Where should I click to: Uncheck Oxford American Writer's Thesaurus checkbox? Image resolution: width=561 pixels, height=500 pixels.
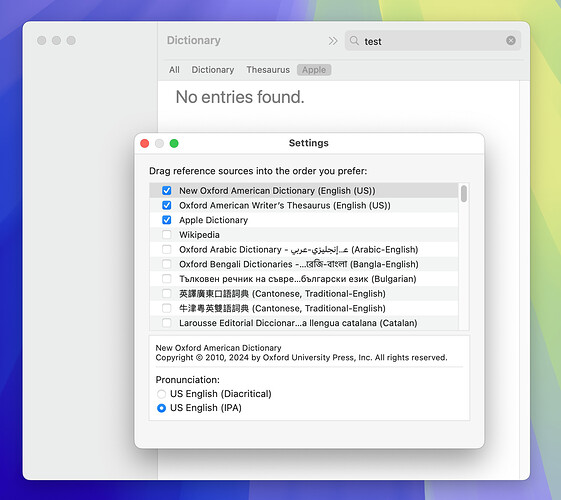point(167,205)
